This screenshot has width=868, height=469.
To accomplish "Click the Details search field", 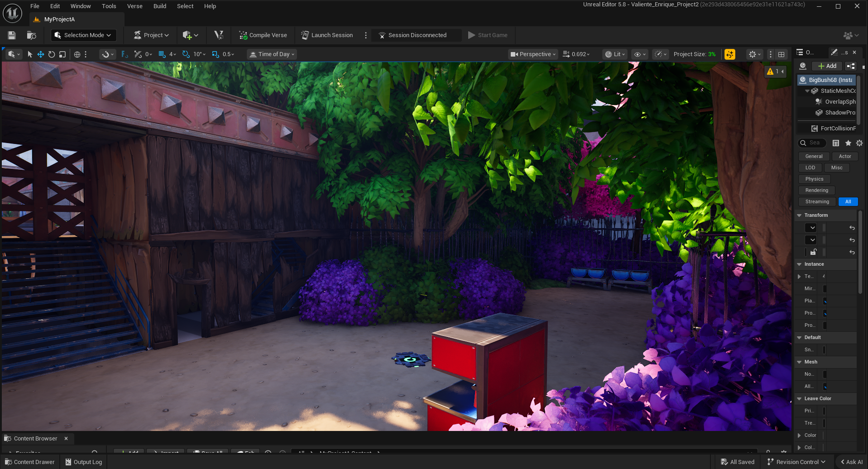I will (x=812, y=143).
